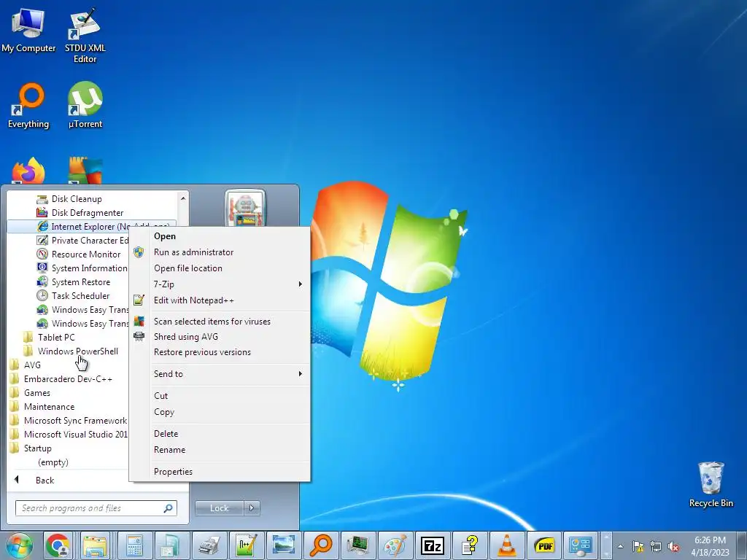Viewport: 747px width, 560px height.
Task: Show hidden tray icons arrow
Action: coord(620,547)
